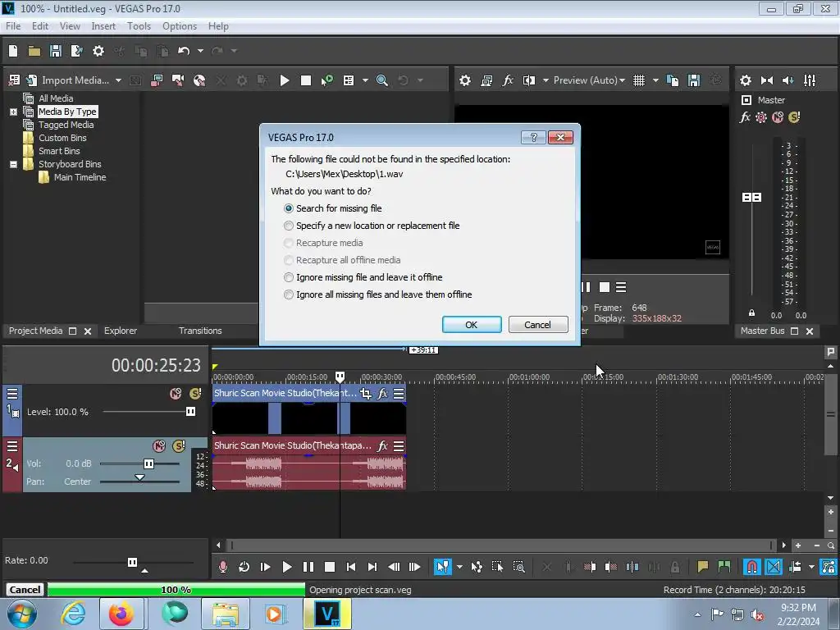This screenshot has height=630, width=840.
Task: Click Event Pan/Crop icon on video event
Action: coord(366,394)
